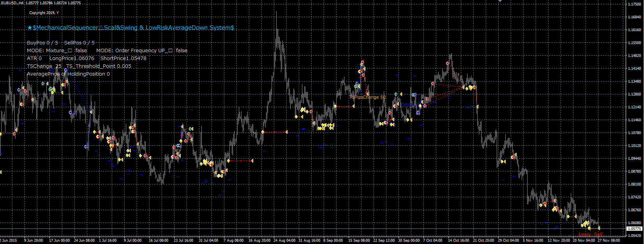
Task: Click price scale value 1.10120
Action: [x=635, y=146]
